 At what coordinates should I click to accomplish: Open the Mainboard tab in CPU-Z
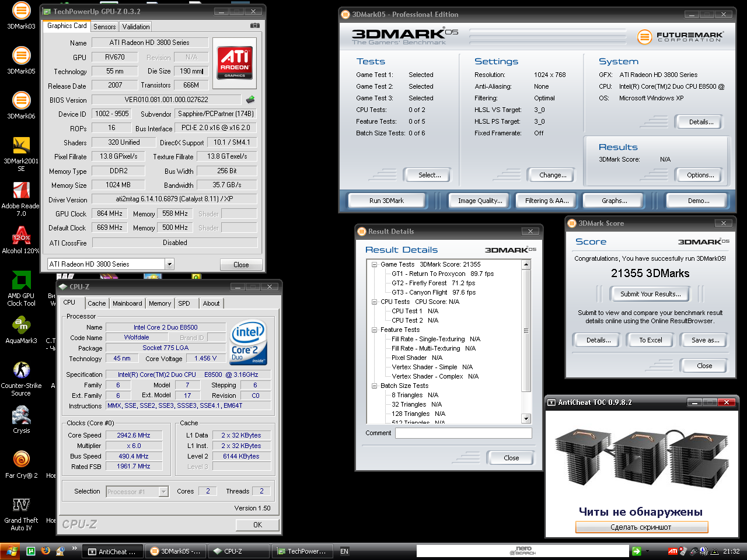(127, 303)
